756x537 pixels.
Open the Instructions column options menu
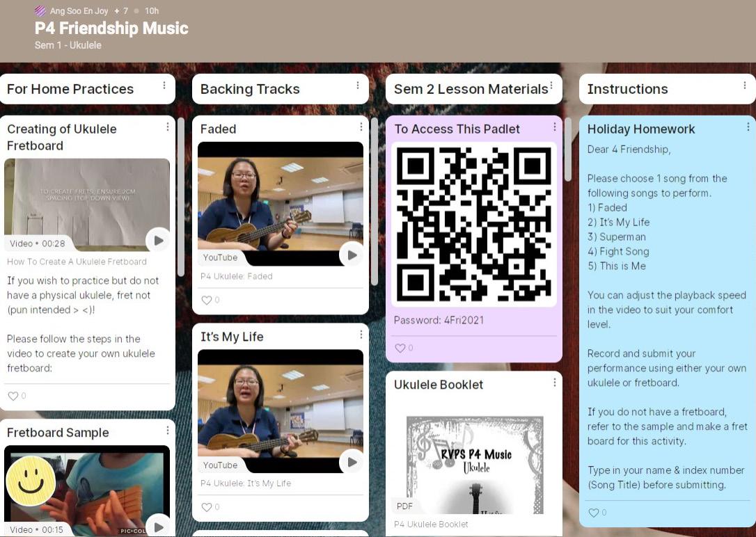[745, 86]
